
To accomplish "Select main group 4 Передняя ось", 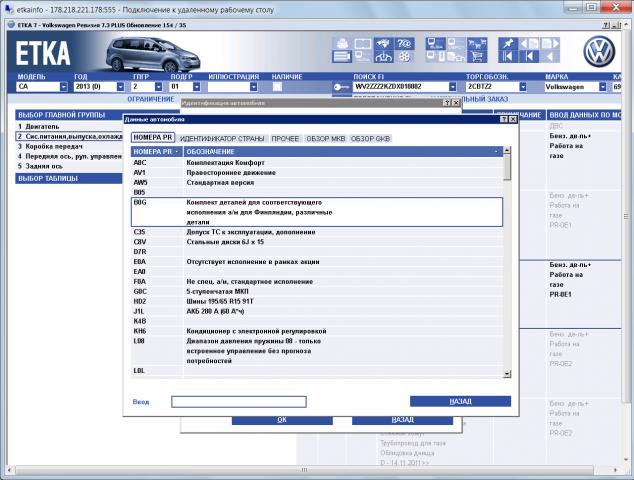I will [x=69, y=156].
